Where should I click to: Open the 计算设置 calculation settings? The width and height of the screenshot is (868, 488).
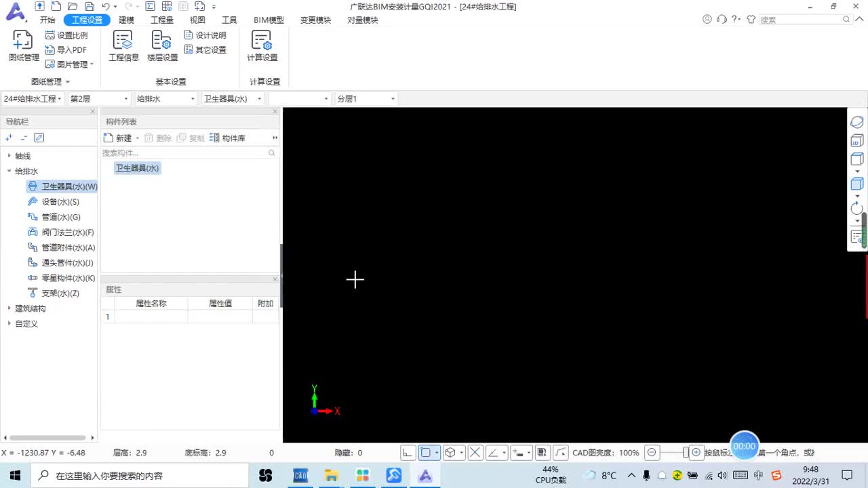[262, 46]
